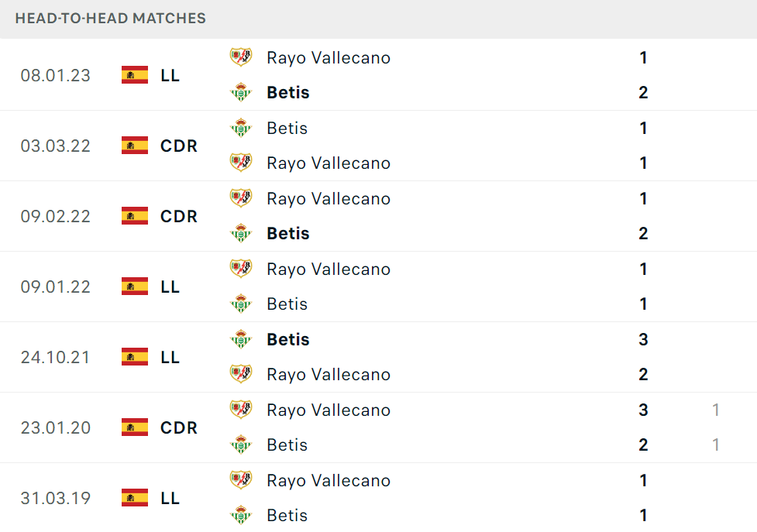This screenshot has height=532, width=757.
Task: Click Betis crest in 31.03.19 match
Action: (x=240, y=515)
